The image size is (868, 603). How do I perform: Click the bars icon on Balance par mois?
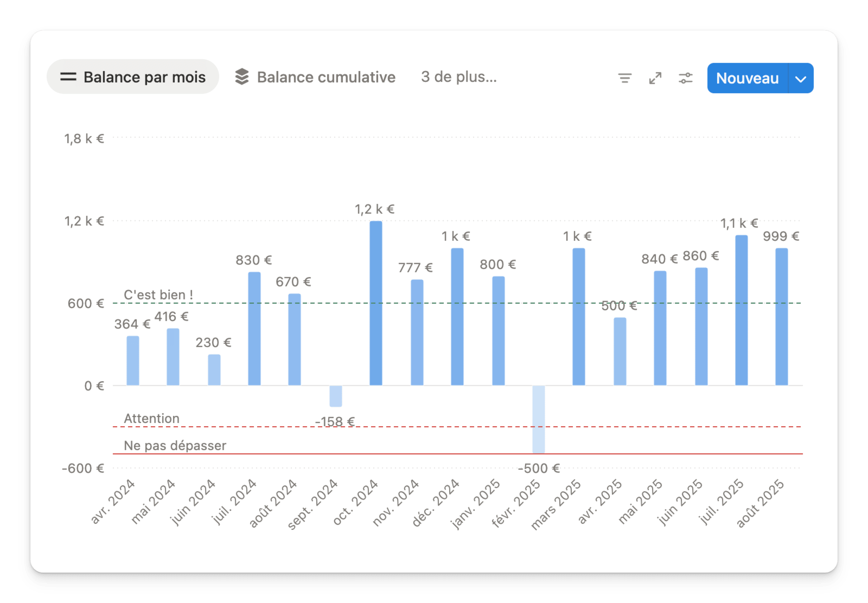68,77
